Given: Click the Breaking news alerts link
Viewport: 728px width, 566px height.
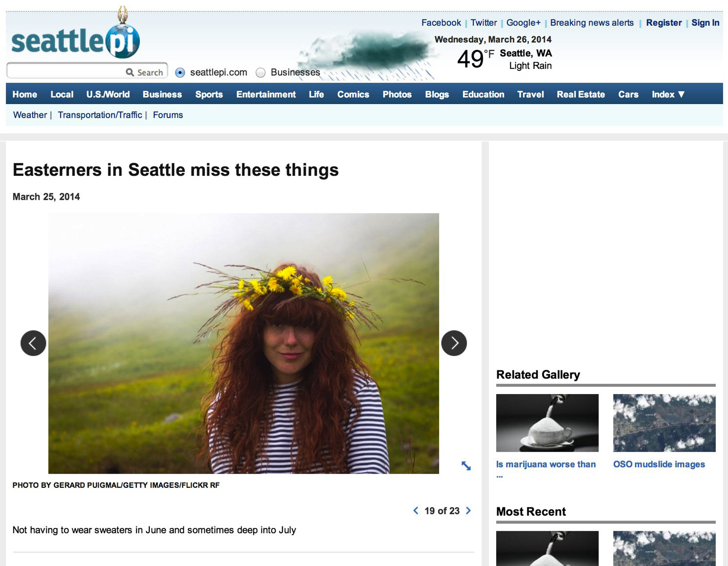Looking at the screenshot, I should 592,22.
